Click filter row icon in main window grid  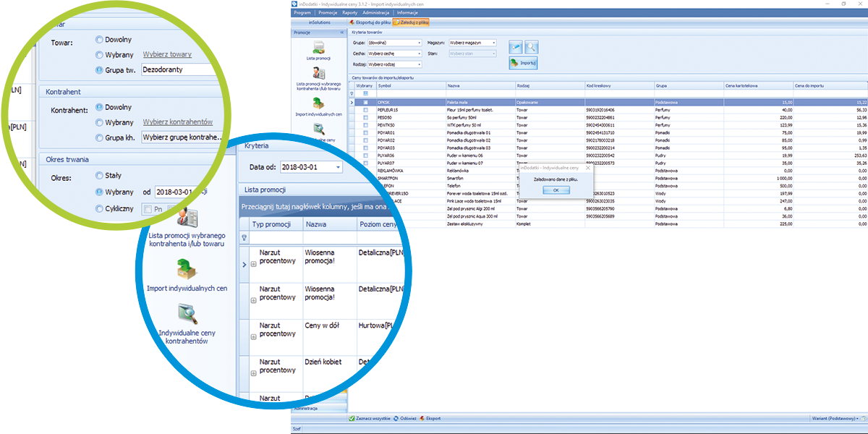point(352,93)
